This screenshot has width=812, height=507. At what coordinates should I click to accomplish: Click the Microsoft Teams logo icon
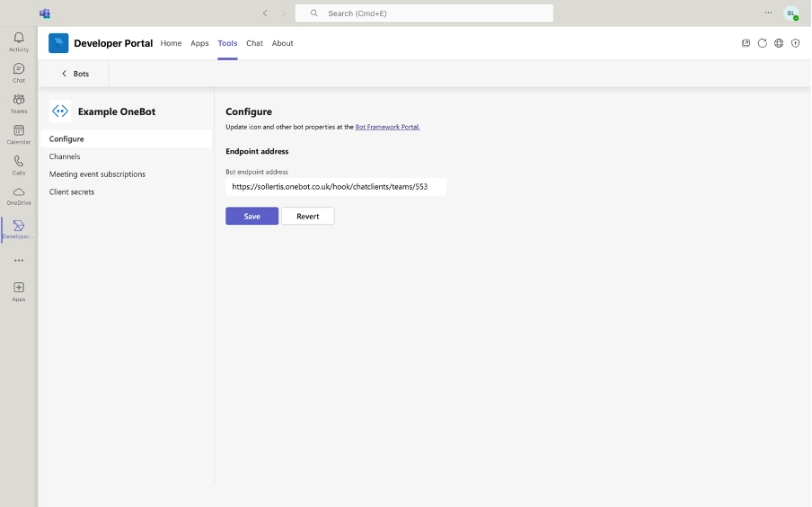45,13
